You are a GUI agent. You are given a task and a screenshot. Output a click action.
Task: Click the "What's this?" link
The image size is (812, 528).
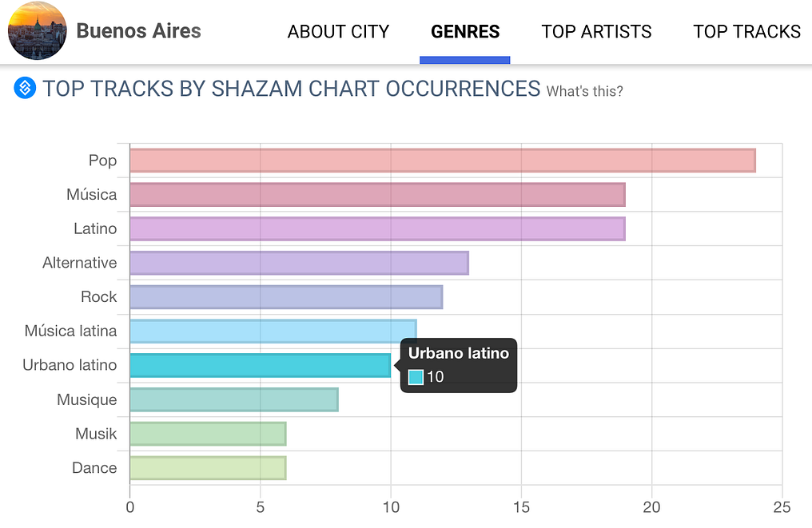click(x=584, y=91)
